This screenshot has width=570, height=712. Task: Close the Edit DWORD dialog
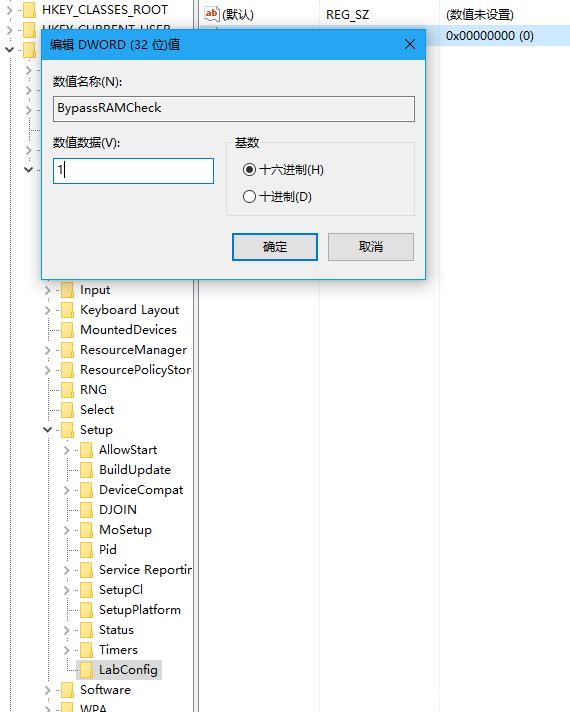[410, 44]
